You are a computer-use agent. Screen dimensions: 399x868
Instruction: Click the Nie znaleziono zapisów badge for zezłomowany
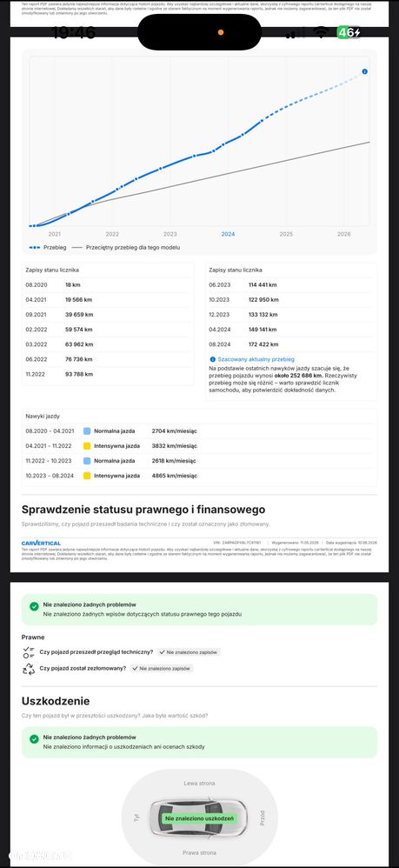[x=162, y=669]
